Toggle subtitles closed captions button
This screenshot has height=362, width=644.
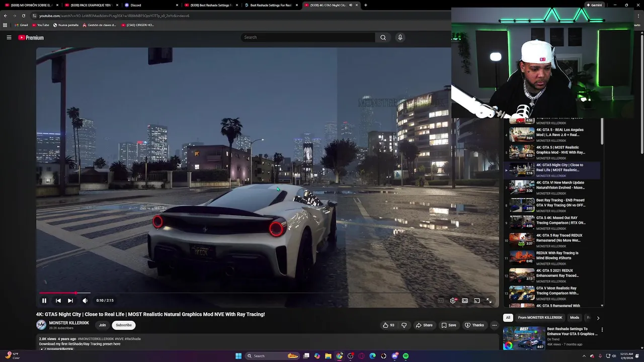[x=441, y=301]
